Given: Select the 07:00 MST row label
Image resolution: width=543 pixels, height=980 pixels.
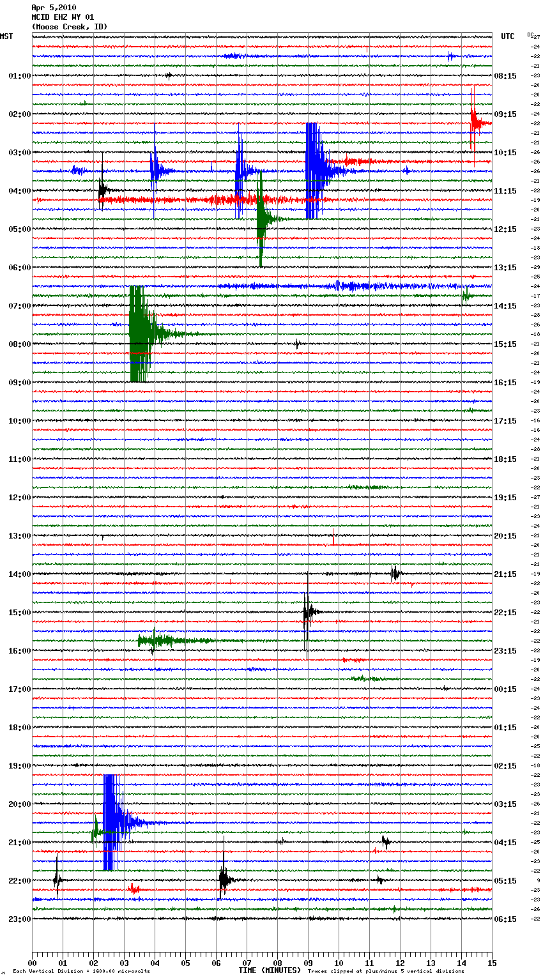Looking at the screenshot, I should point(19,306).
